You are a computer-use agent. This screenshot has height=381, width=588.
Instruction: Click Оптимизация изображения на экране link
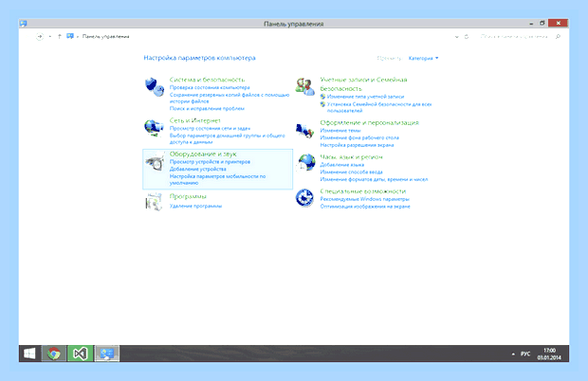point(365,207)
